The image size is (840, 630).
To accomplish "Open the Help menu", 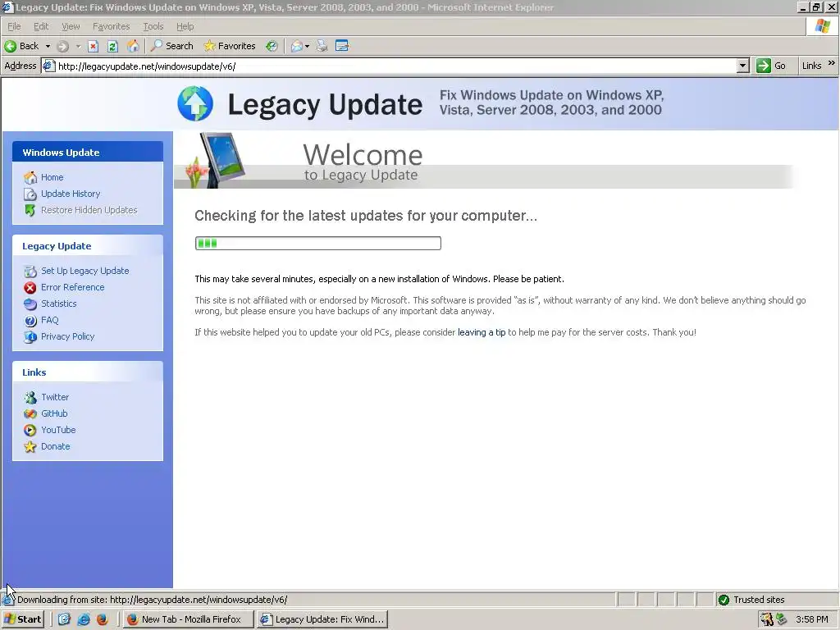I will (185, 26).
